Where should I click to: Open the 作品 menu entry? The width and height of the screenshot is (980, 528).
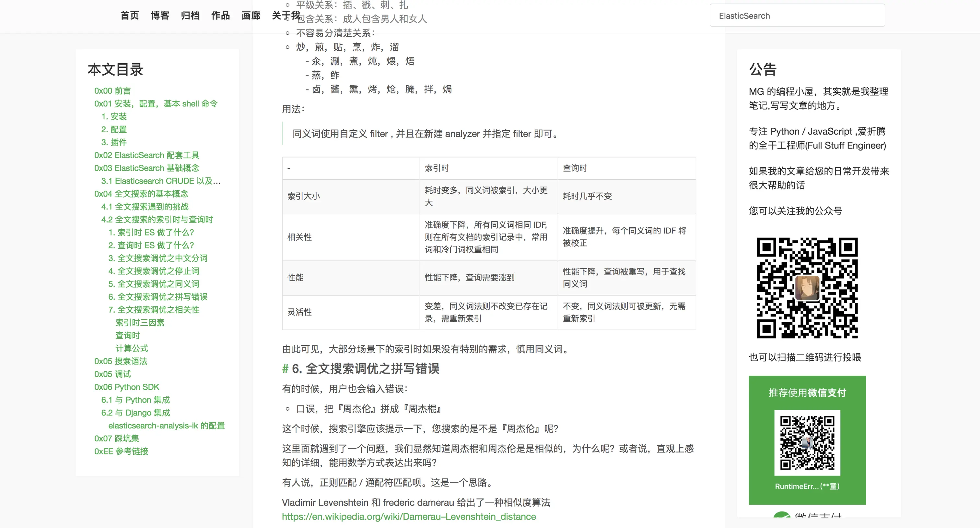point(221,16)
